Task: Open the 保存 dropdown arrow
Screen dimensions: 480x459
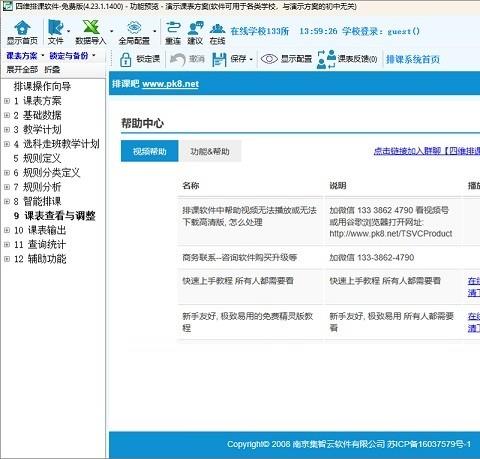Action: (251, 60)
